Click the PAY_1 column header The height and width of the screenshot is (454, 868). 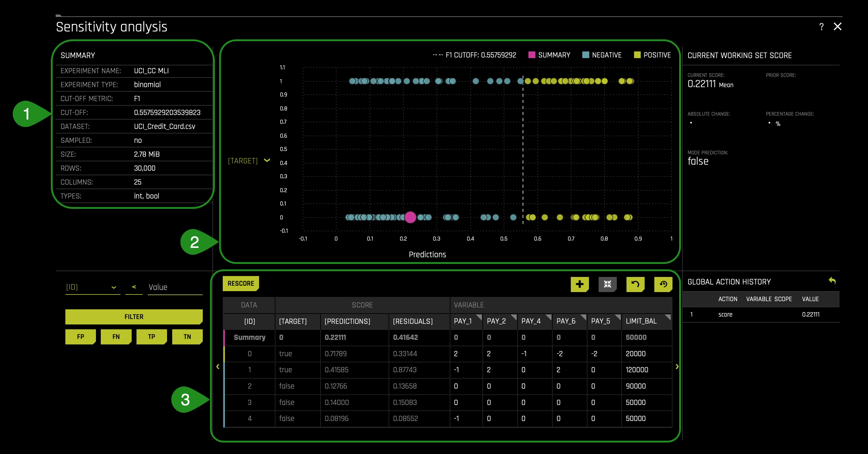tap(466, 321)
